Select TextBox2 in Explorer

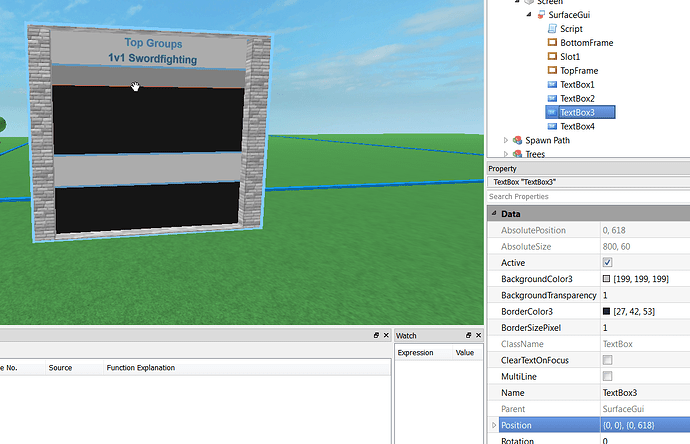pos(577,99)
